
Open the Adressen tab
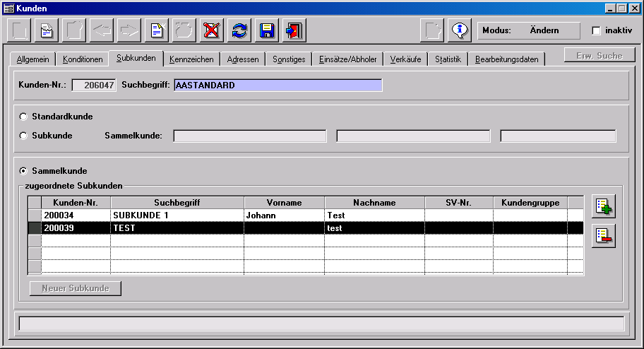tap(244, 60)
